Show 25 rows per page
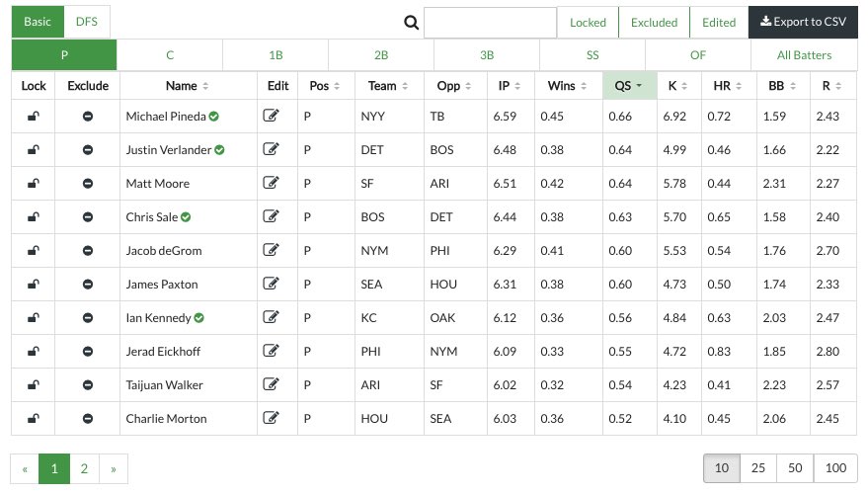The width and height of the screenshot is (868, 495). click(x=757, y=468)
